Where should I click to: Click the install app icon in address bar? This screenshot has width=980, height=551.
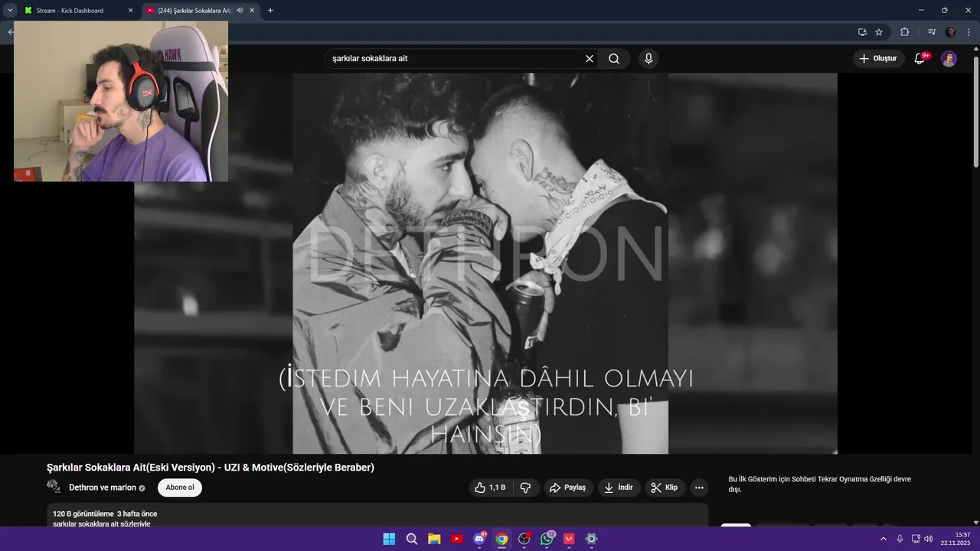coord(862,32)
